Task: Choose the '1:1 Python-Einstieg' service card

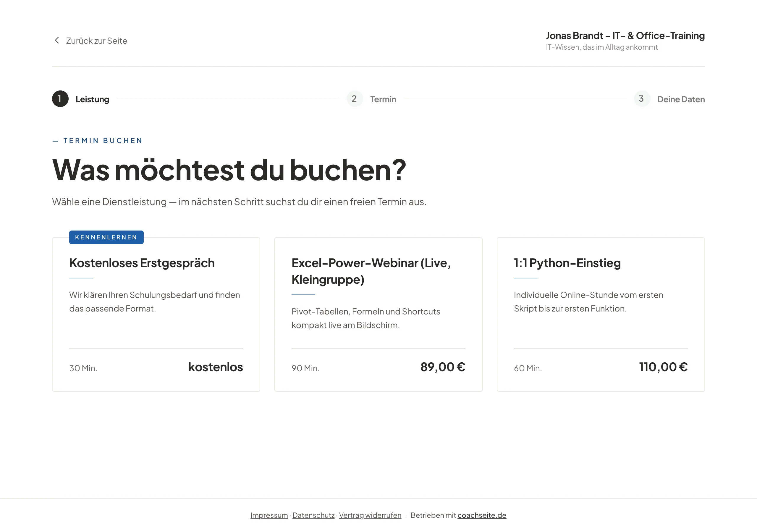Action: pyautogui.click(x=601, y=314)
